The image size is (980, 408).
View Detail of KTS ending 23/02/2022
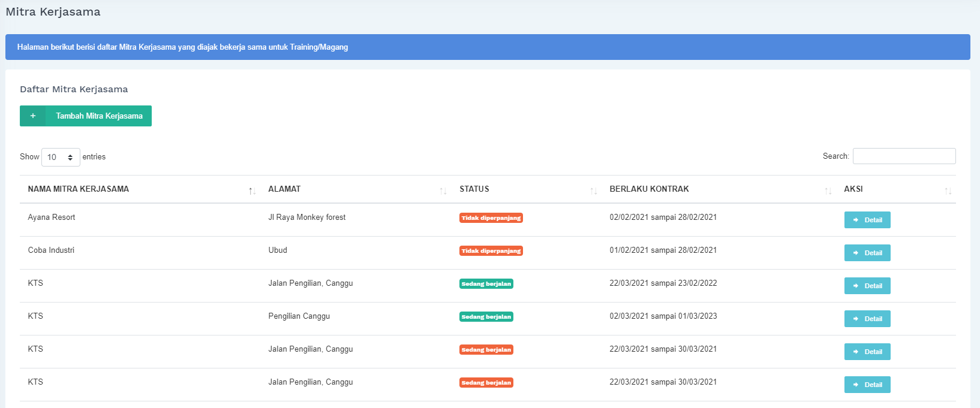[867, 286]
